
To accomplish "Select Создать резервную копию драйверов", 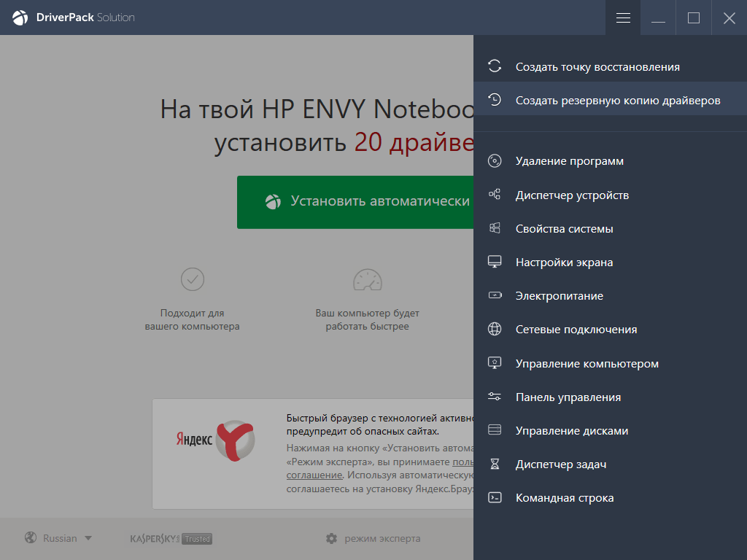I will pyautogui.click(x=611, y=100).
